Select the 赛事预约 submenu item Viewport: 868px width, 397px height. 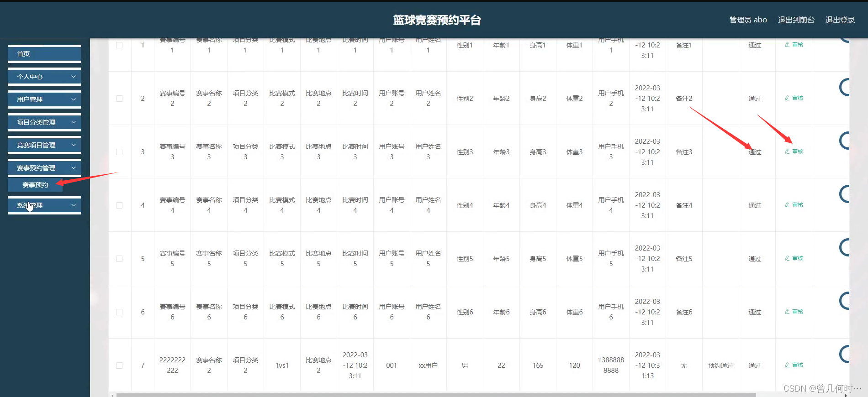click(35, 185)
